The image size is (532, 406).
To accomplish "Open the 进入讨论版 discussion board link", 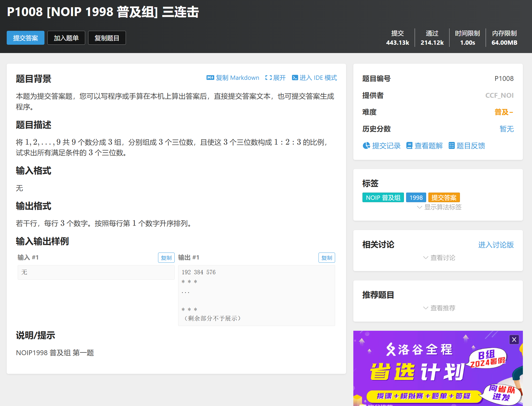I will (496, 245).
